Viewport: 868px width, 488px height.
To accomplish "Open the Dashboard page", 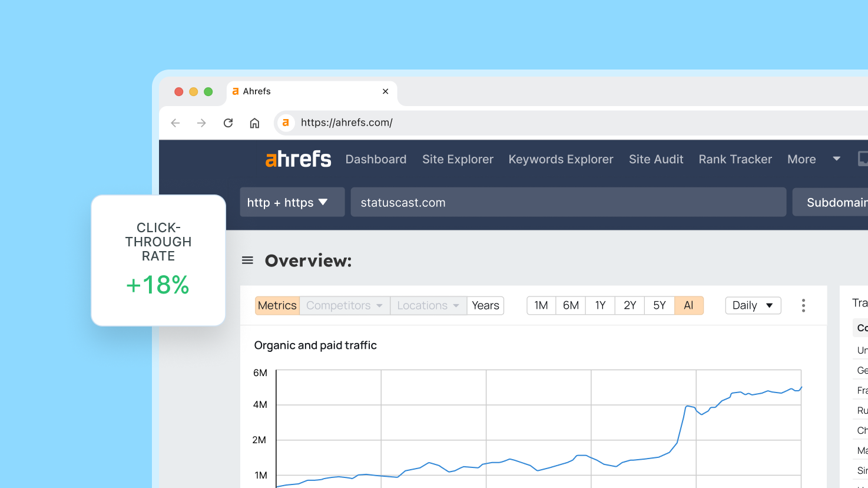I will pos(376,159).
